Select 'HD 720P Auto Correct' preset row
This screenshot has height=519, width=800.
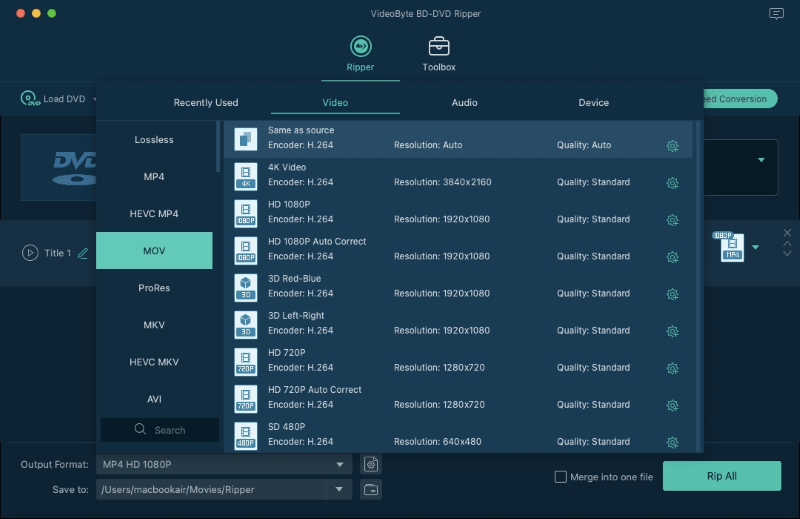458,399
